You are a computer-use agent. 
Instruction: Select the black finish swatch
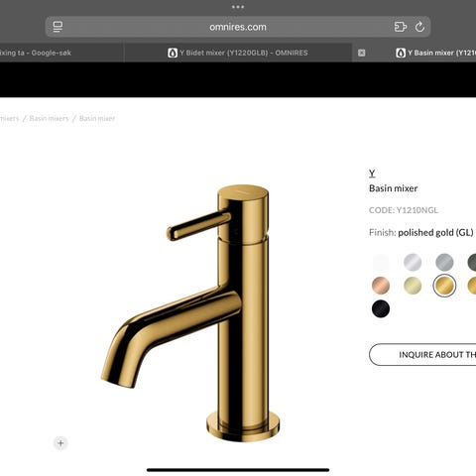(x=381, y=308)
